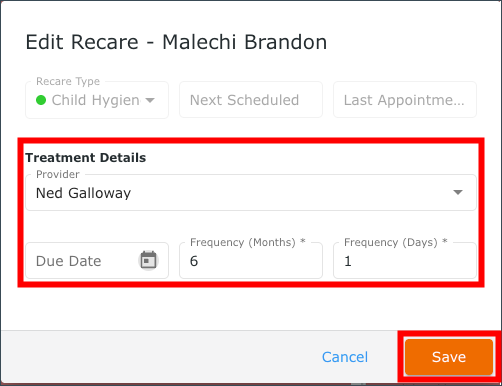Viewport: 502px width, 386px height.
Task: Open the Due Date calendar picker icon
Action: tap(148, 260)
